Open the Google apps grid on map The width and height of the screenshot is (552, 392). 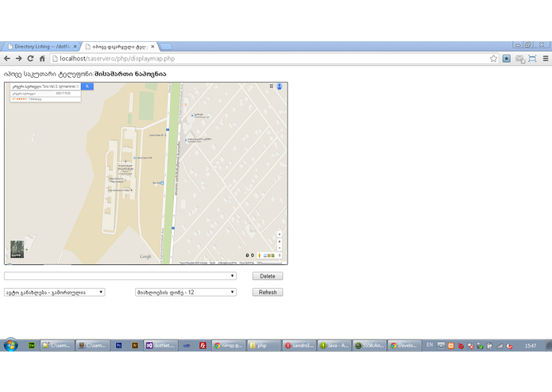pyautogui.click(x=272, y=86)
